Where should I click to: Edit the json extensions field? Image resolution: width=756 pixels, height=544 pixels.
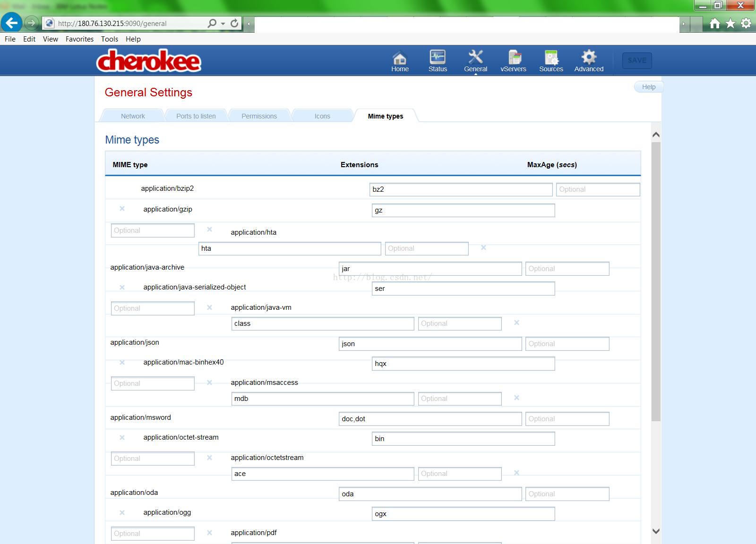(x=430, y=344)
